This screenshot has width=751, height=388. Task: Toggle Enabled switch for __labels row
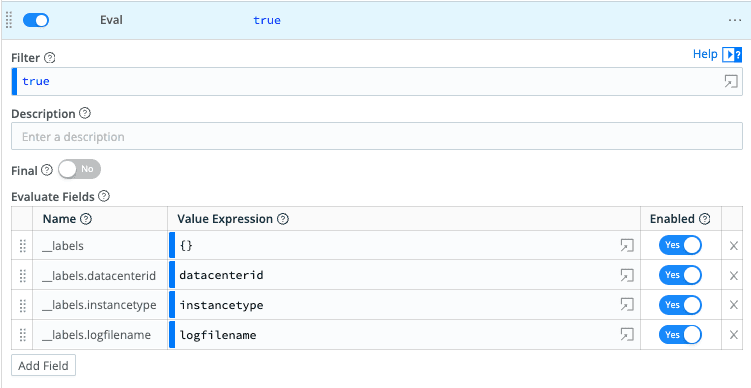(x=680, y=245)
